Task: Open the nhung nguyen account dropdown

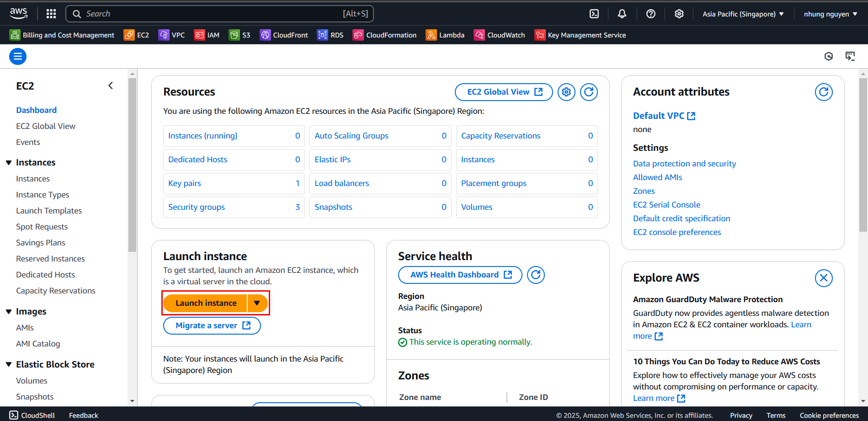Action: 830,14
